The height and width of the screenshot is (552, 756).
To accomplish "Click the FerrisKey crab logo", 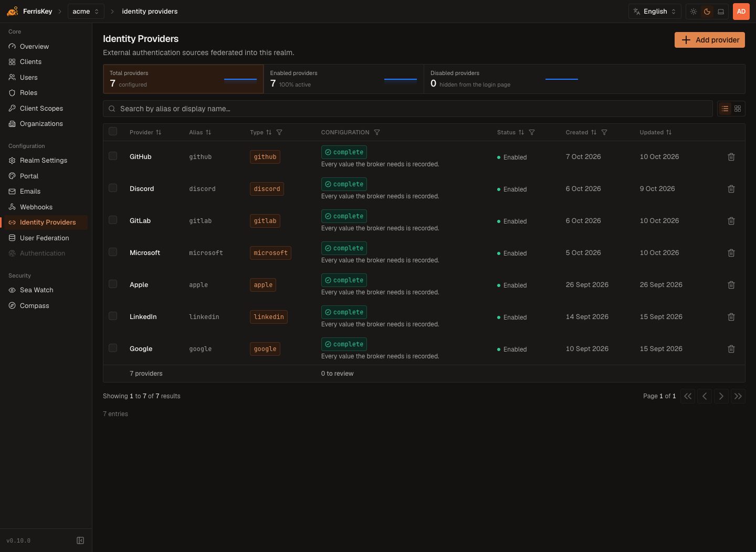I will tap(13, 11).
